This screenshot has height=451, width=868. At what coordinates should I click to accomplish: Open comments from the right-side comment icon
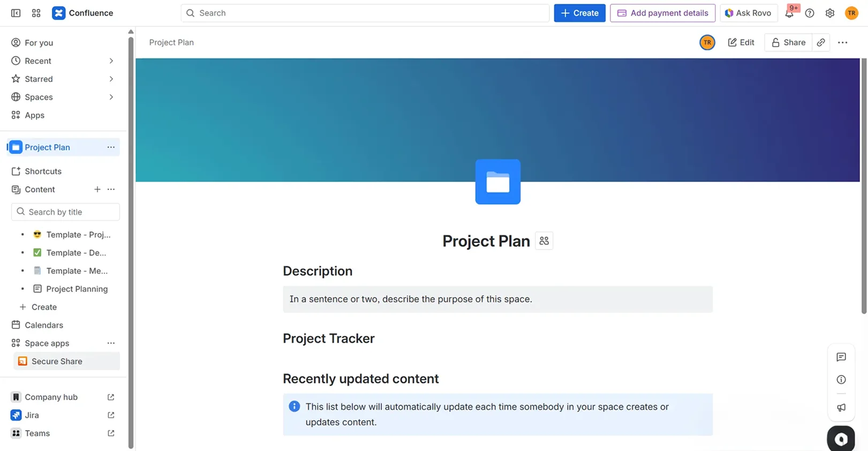[x=841, y=357]
